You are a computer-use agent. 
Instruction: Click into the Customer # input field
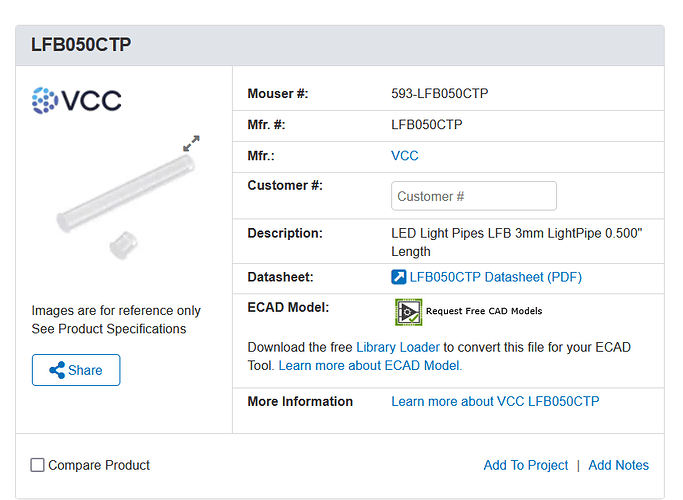(473, 196)
